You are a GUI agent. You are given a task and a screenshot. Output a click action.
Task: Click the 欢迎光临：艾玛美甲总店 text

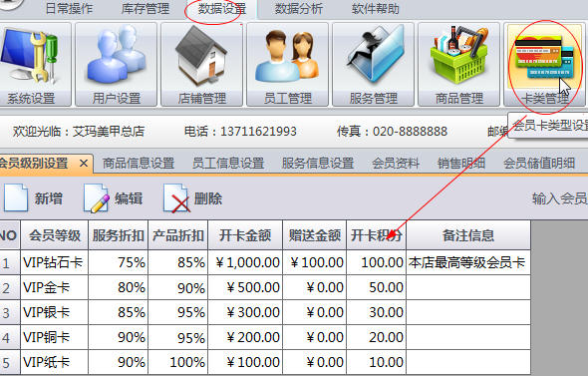click(x=79, y=132)
